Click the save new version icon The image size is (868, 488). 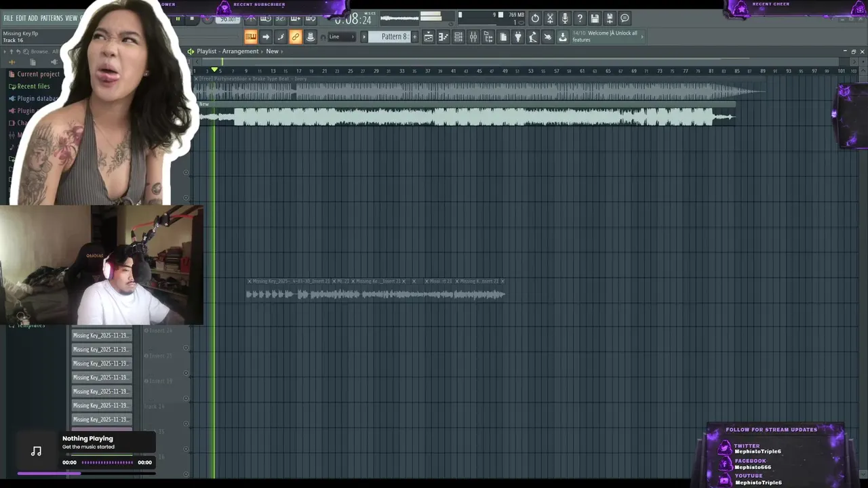pos(610,18)
